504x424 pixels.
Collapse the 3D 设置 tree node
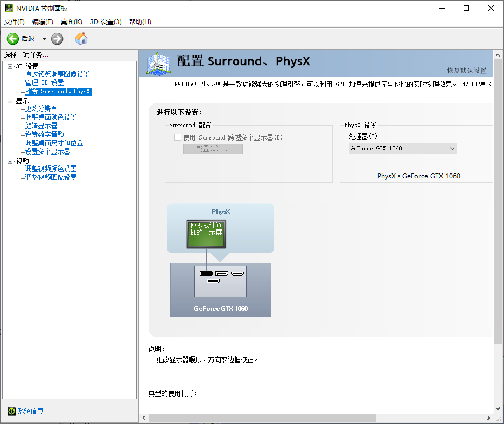[10, 66]
